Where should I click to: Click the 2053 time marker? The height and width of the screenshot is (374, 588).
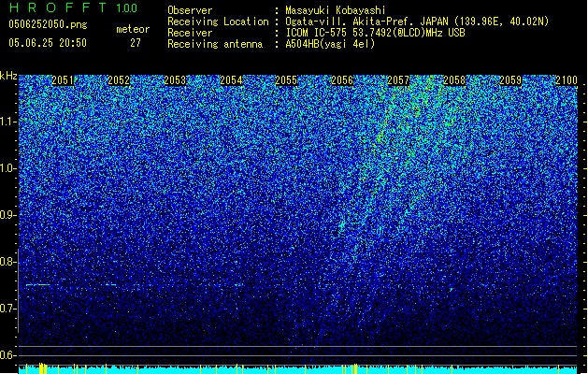175,80
